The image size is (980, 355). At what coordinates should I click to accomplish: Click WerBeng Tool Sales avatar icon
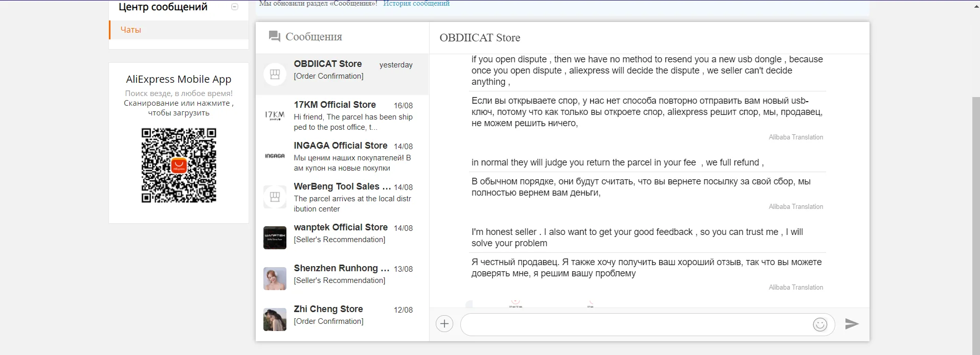[x=275, y=197]
